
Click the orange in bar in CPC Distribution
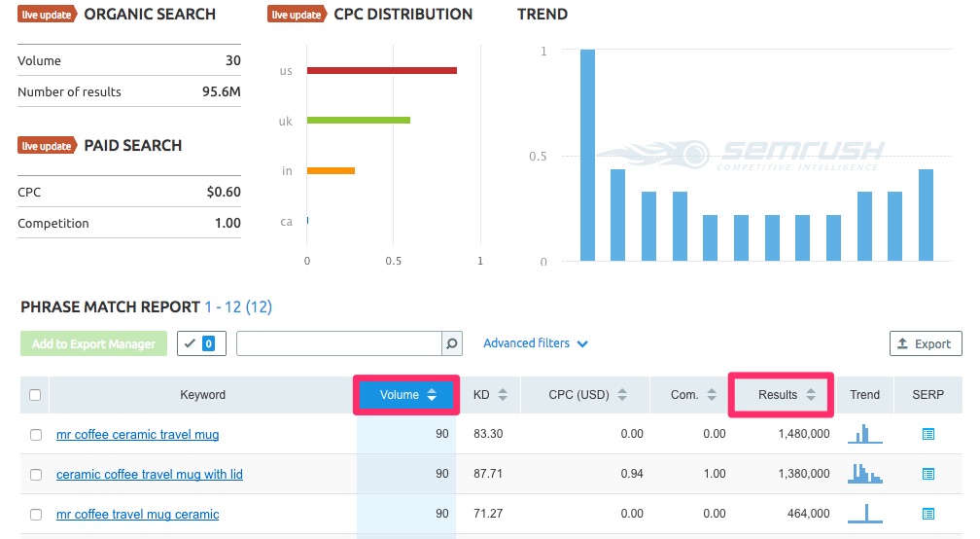[x=331, y=170]
